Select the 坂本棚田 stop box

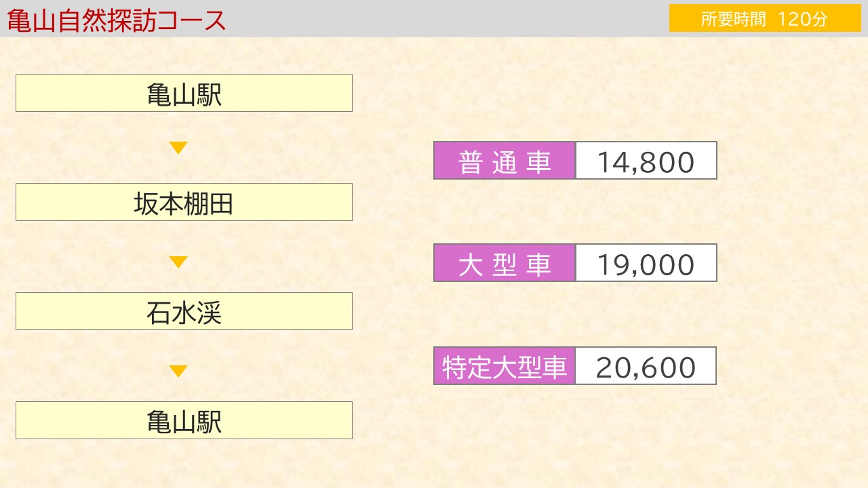[184, 202]
